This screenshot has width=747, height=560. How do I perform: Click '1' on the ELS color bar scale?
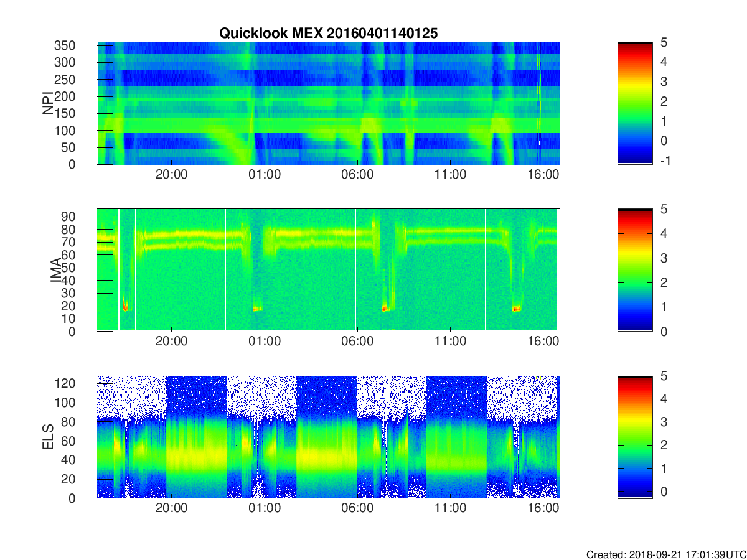[x=664, y=468]
